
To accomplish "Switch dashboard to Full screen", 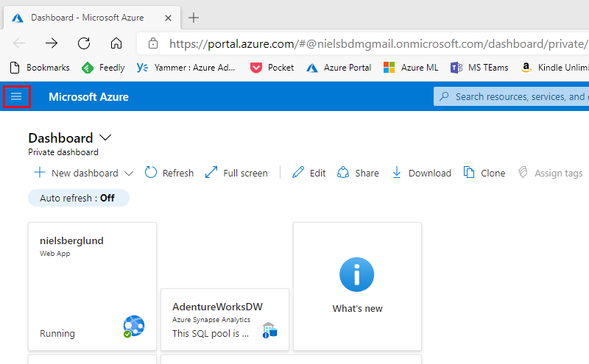I will (x=236, y=173).
